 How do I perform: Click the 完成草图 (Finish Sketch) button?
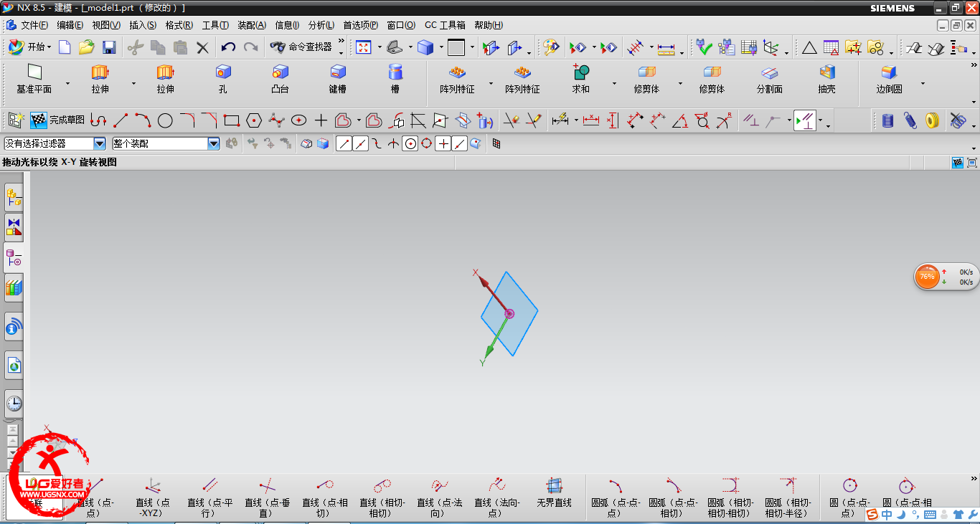[58, 120]
